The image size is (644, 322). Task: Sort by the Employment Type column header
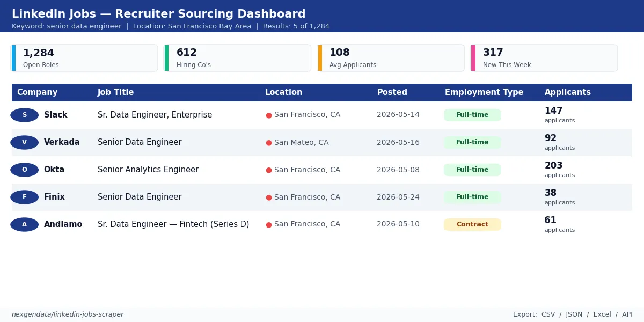(x=484, y=92)
